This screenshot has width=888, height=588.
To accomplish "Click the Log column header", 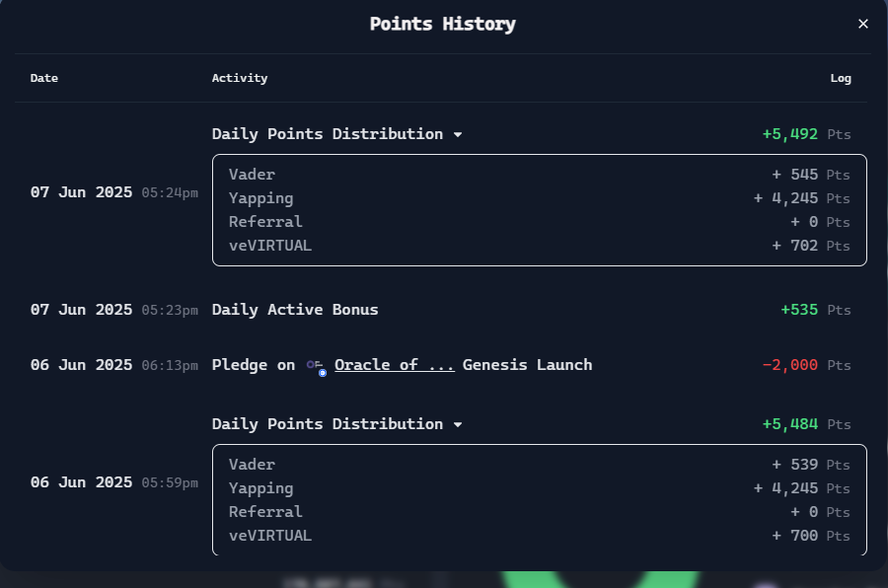I will tap(841, 79).
